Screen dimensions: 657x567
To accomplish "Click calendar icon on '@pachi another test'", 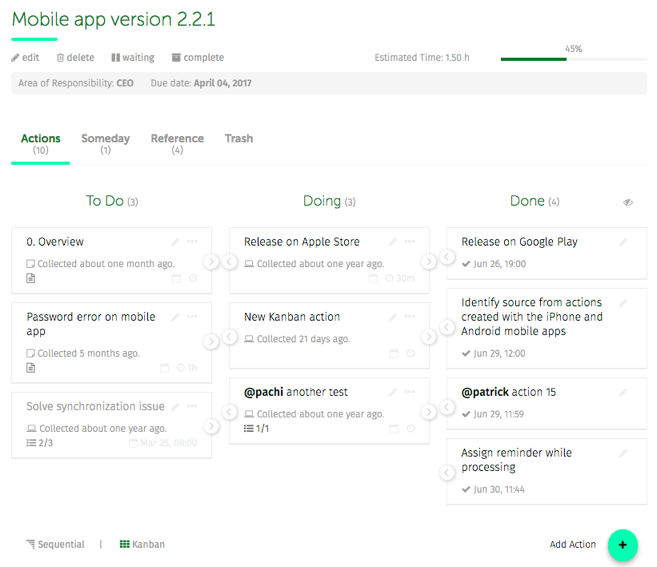I will click(394, 428).
